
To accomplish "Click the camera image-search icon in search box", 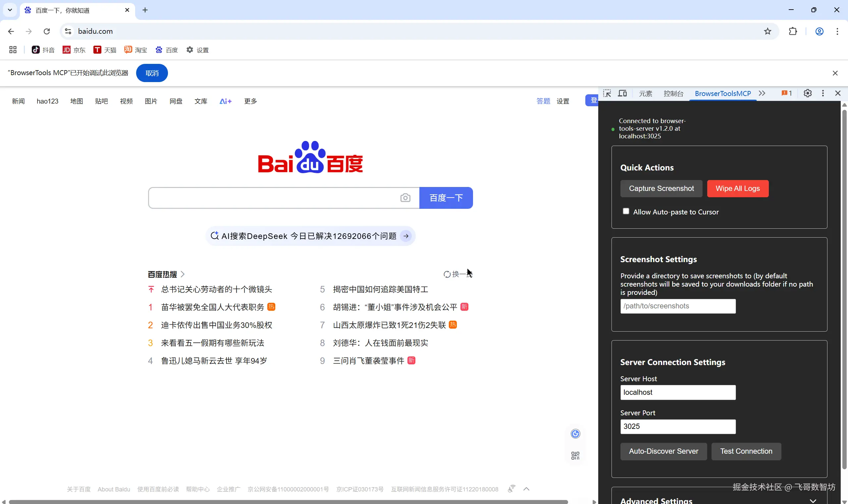I will 405,198.
